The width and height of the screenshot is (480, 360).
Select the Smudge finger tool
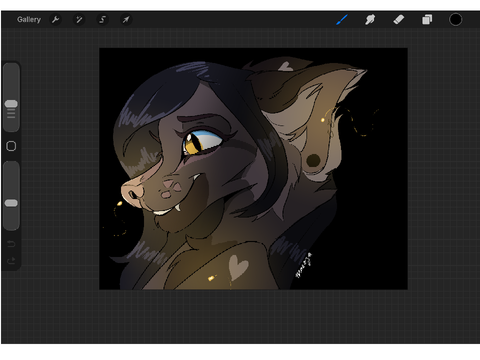370,20
